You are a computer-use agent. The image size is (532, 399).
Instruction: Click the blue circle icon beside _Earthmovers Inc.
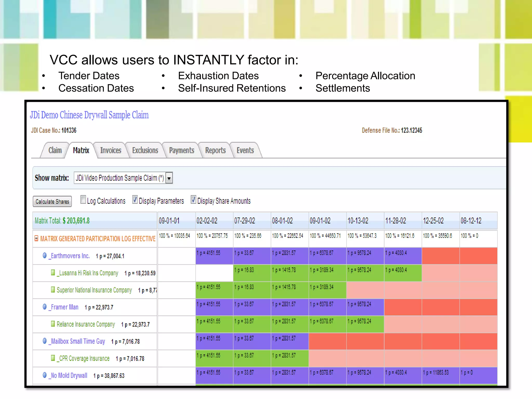click(x=45, y=256)
